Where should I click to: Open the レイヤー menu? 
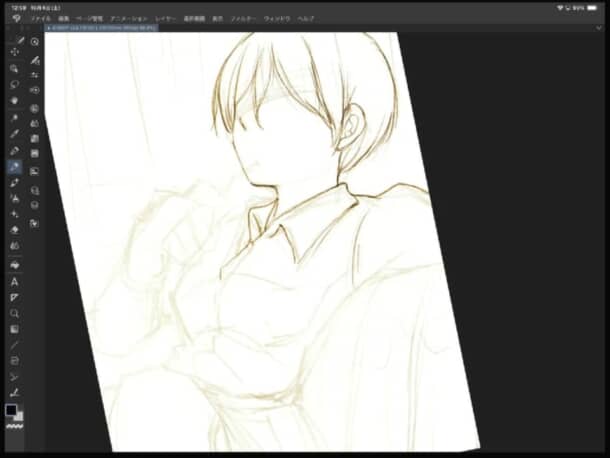[165, 18]
